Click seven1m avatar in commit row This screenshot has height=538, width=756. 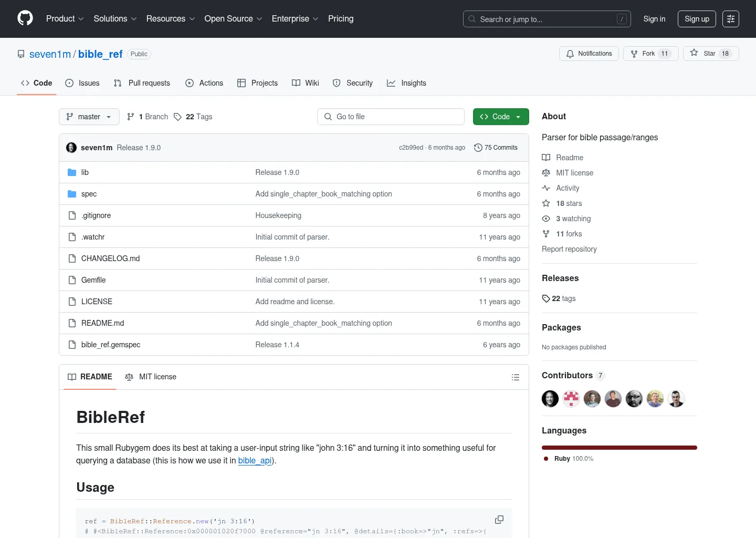coord(71,148)
